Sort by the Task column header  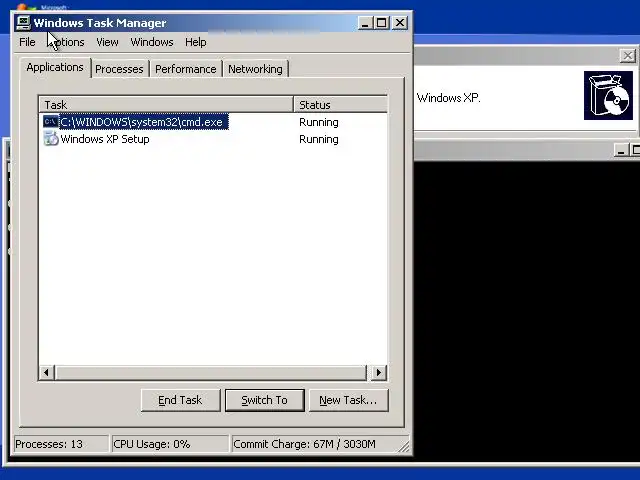tap(167, 104)
